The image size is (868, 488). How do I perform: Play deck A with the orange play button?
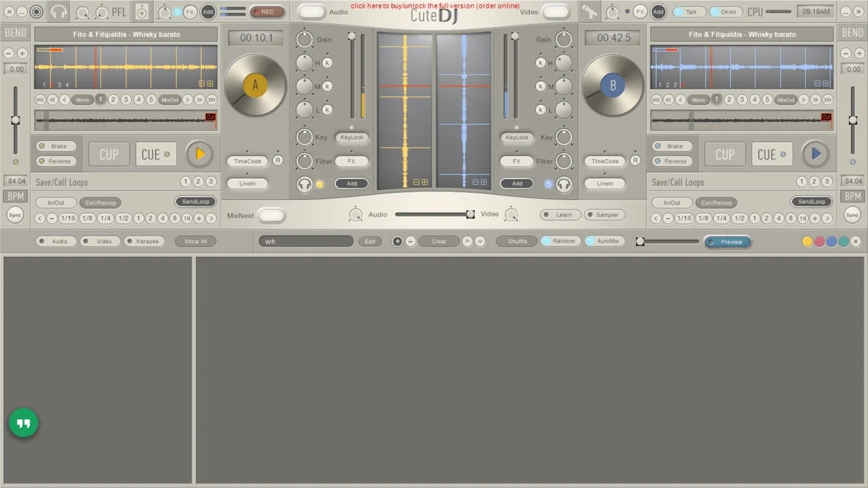199,154
